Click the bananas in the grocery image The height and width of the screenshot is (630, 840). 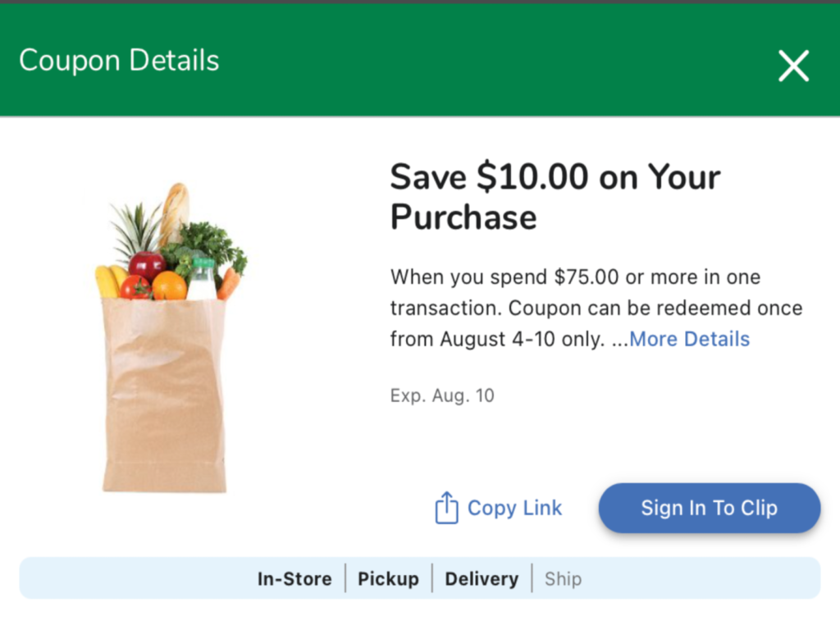(x=107, y=281)
